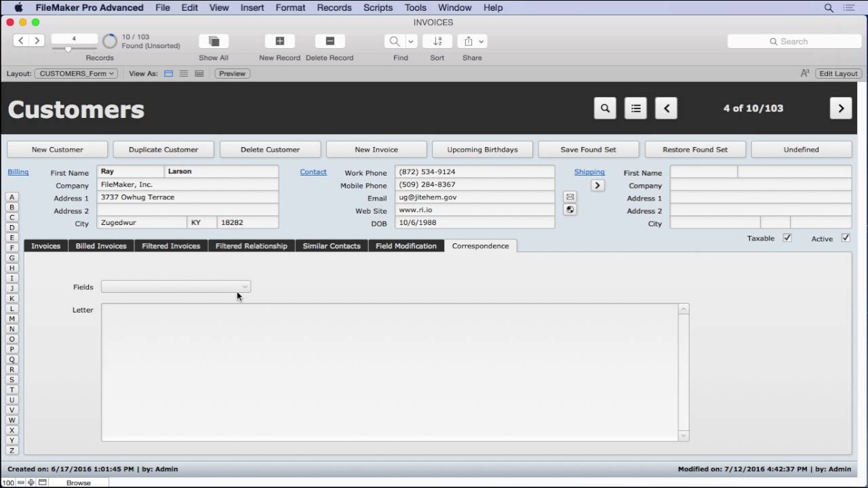Switch to Similar Contacts tab
Screen dimensions: 868x488
click(332, 246)
